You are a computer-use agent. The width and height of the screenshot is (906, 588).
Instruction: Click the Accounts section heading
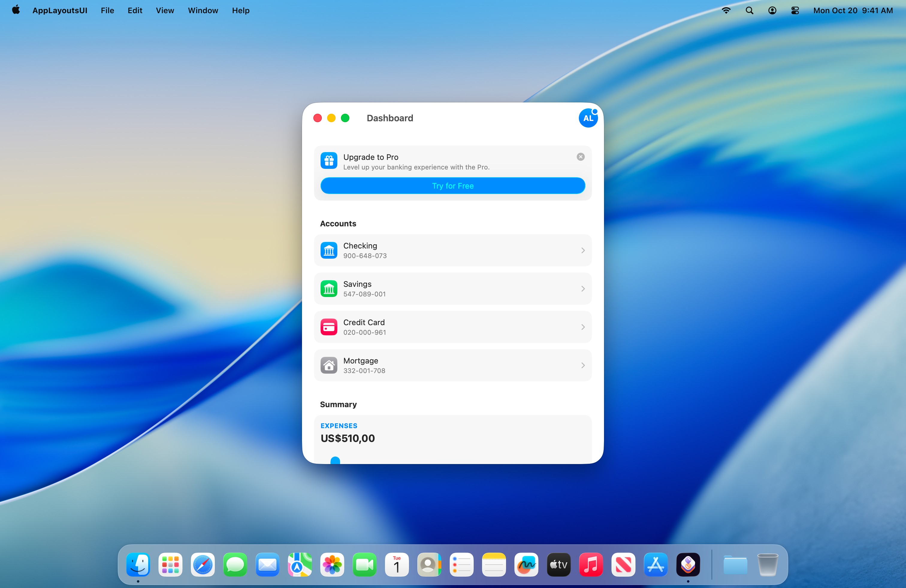click(x=338, y=224)
